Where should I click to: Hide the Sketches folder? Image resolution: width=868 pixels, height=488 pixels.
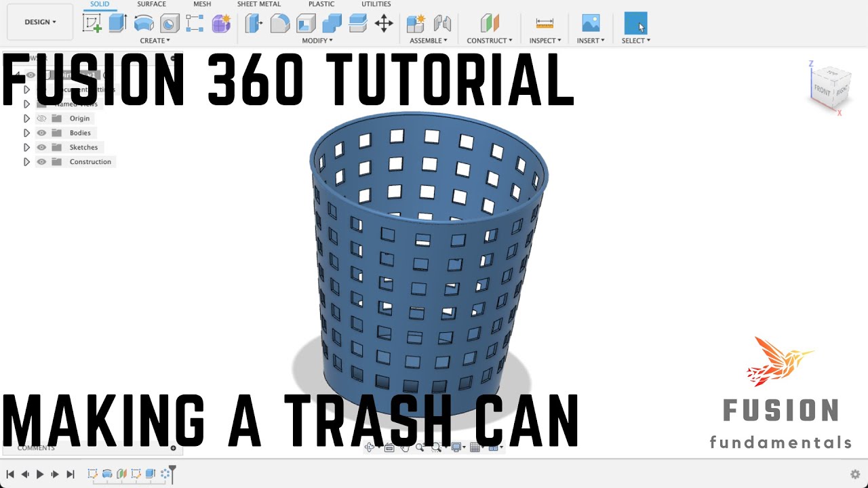(x=41, y=147)
